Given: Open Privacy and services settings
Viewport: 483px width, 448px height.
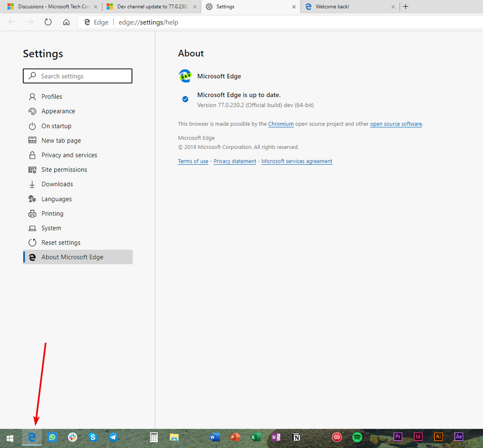Looking at the screenshot, I should point(78,155).
